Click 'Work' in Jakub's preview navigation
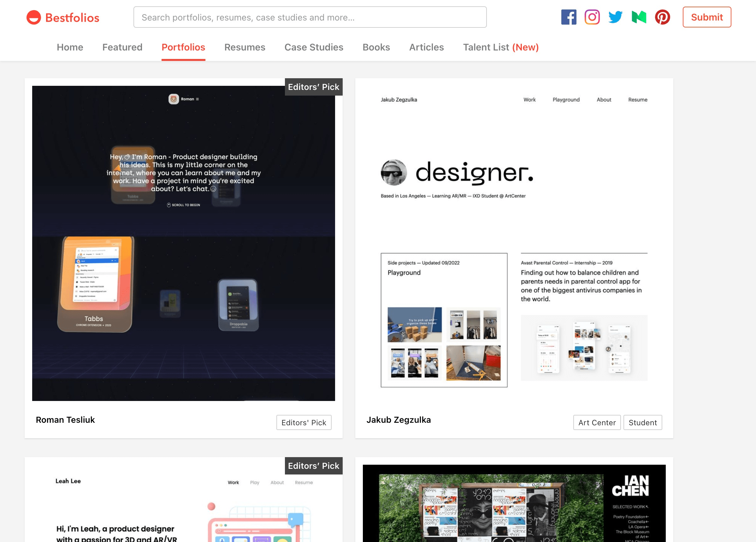756x542 pixels. (529, 100)
